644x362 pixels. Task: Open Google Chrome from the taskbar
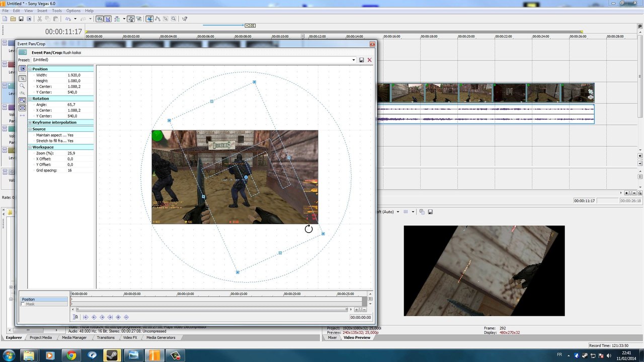pyautogui.click(x=71, y=355)
